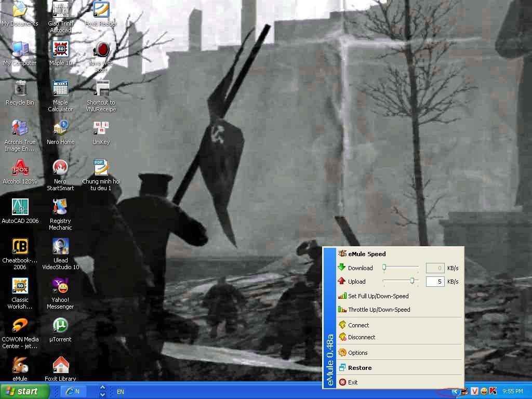Click the quick launch scroll down arrow
Viewport: 532px width, 399px height.
pos(102,395)
